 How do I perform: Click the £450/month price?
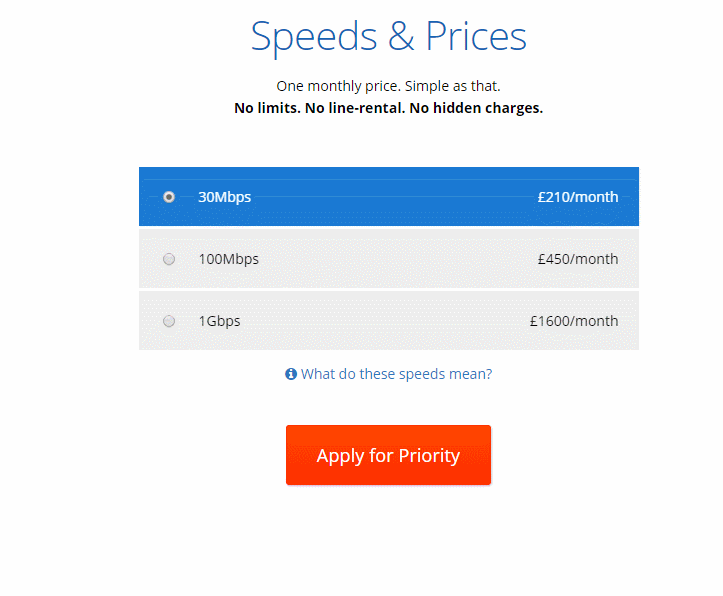(577, 259)
